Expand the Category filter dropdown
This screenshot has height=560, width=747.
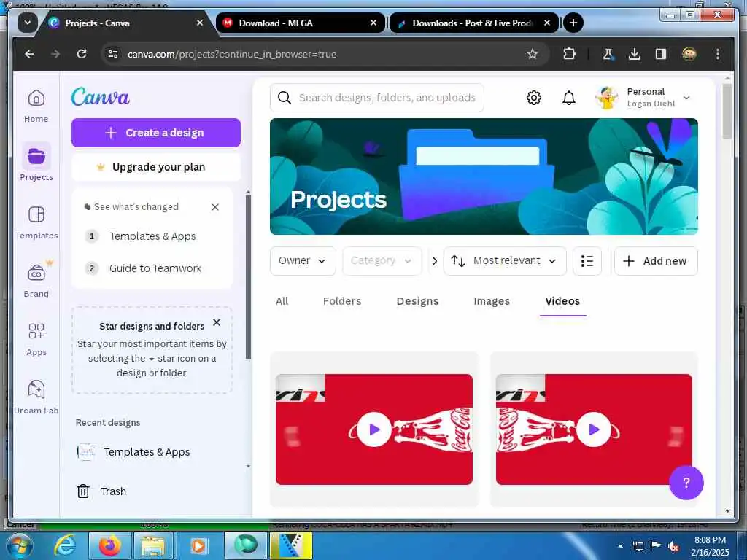[x=382, y=260]
